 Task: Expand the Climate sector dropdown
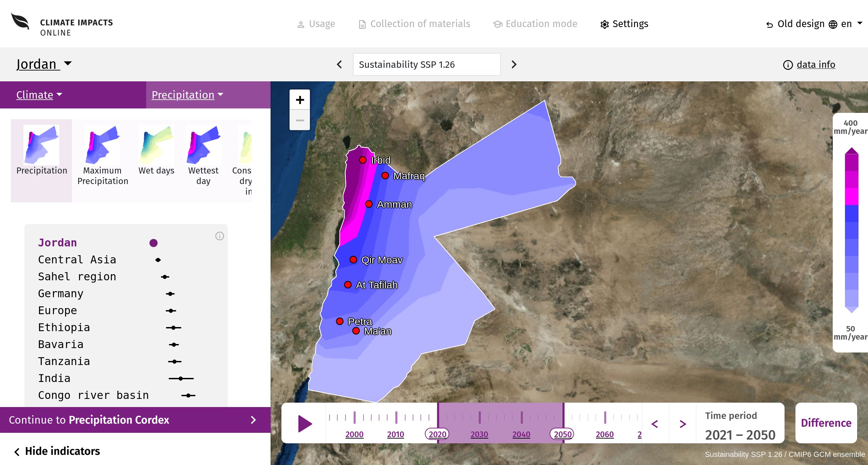point(39,95)
